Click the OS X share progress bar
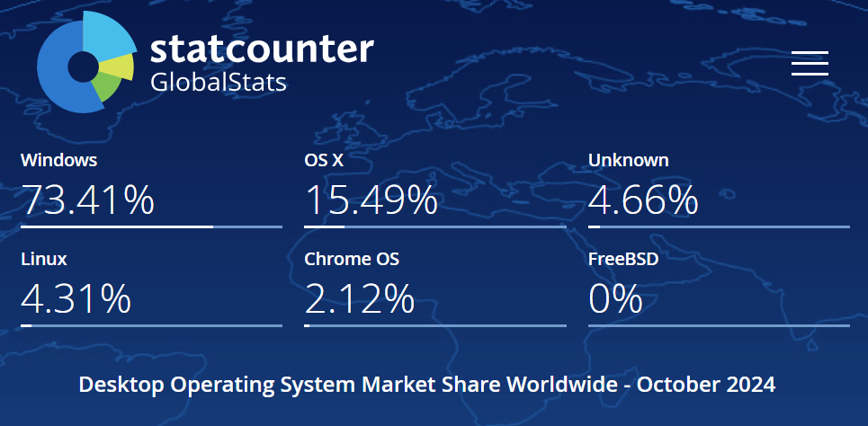 point(435,226)
